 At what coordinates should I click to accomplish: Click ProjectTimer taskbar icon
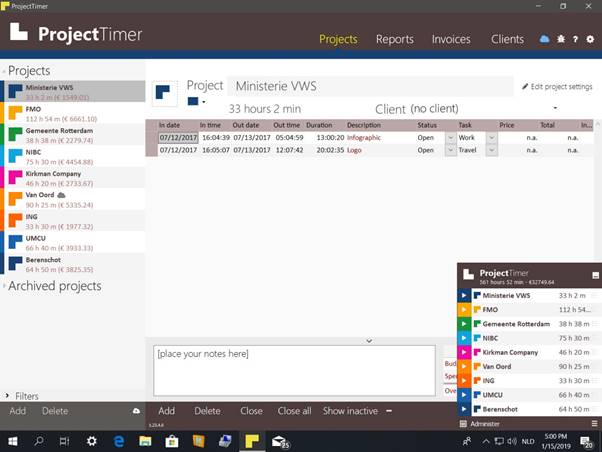tap(252, 441)
